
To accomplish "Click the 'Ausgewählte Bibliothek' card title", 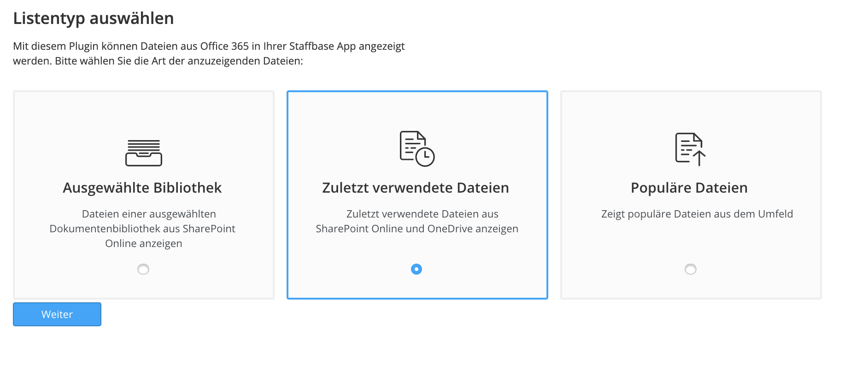I will click(x=142, y=188).
